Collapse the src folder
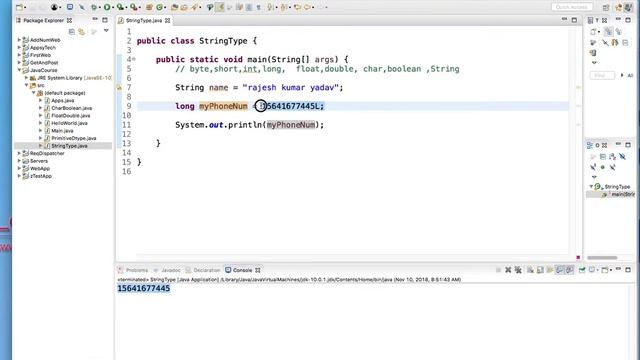The width and height of the screenshot is (640, 360). (27, 85)
